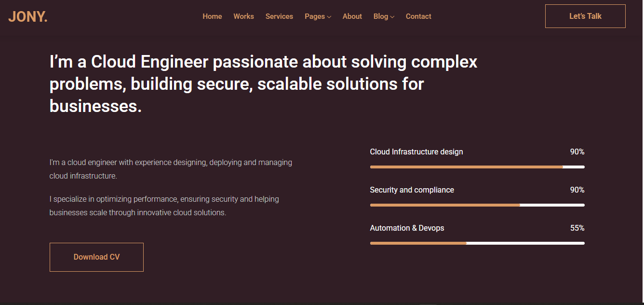The width and height of the screenshot is (644, 305).
Task: Expand the Blog dropdown menu
Action: pyautogui.click(x=384, y=16)
